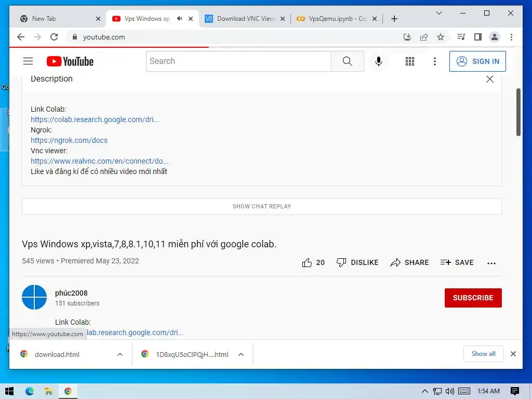Expand 1D8xqU5oClPQjH html download options chevron
Viewport: 532px width, 399px height.
pyautogui.click(x=241, y=354)
